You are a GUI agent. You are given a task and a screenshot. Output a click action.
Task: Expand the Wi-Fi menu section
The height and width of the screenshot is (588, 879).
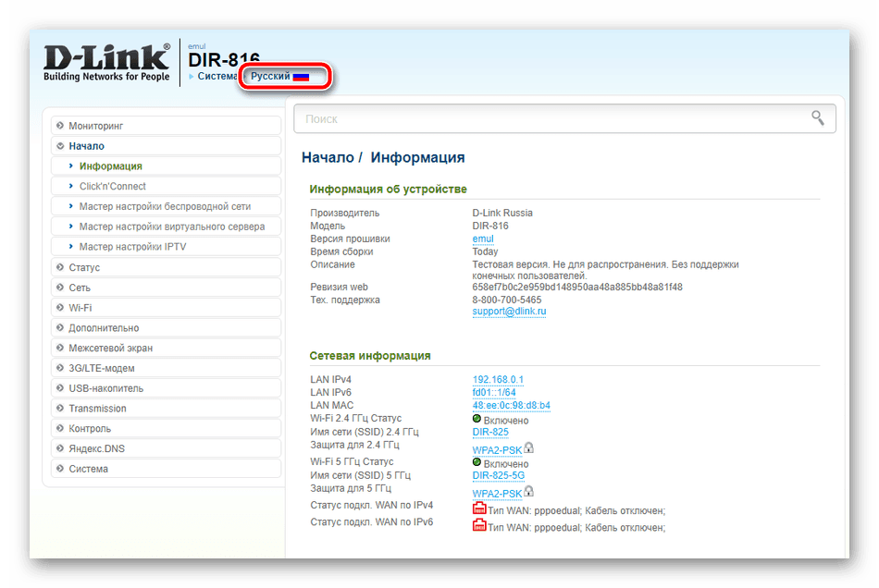(x=166, y=308)
